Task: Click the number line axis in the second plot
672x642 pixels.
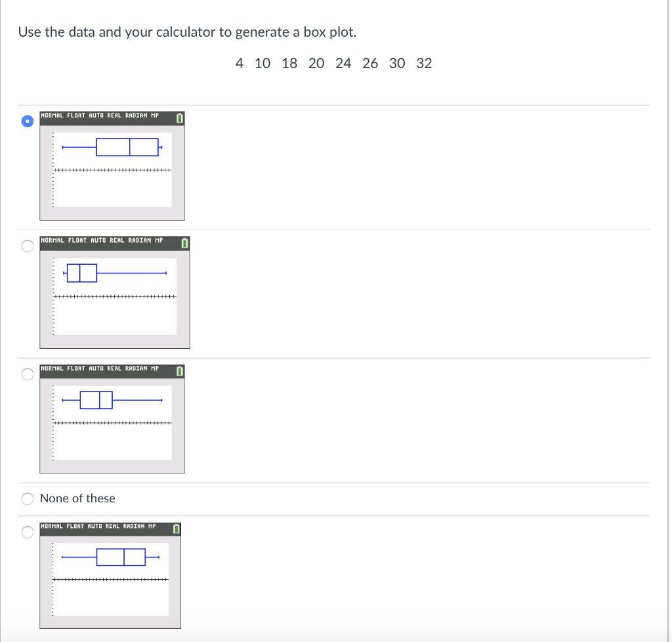Action: click(115, 296)
